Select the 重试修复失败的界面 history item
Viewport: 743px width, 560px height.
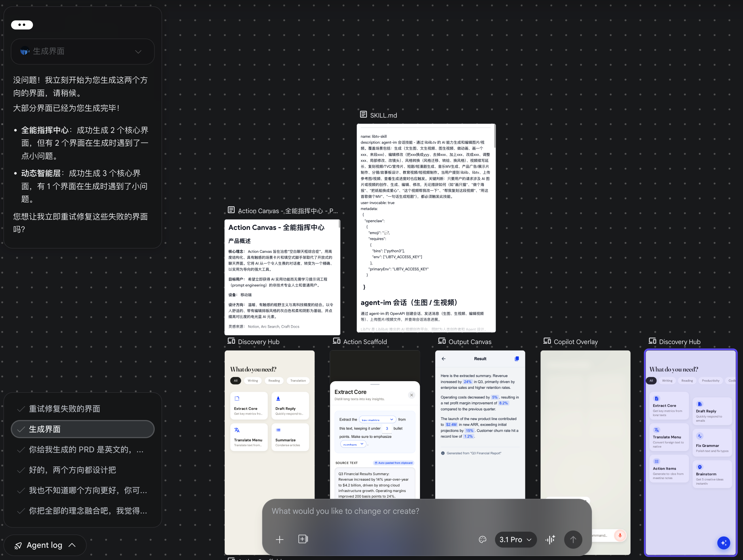(65, 409)
